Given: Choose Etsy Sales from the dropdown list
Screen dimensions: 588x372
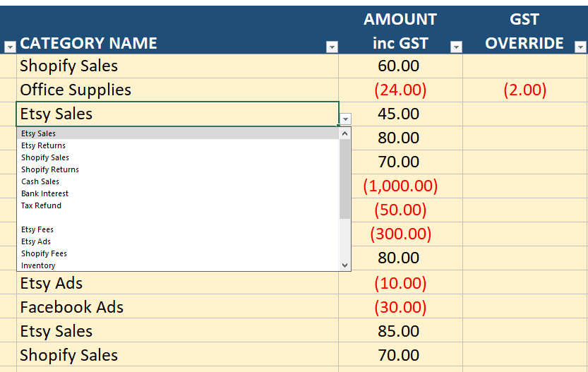Looking at the screenshot, I should tap(178, 133).
